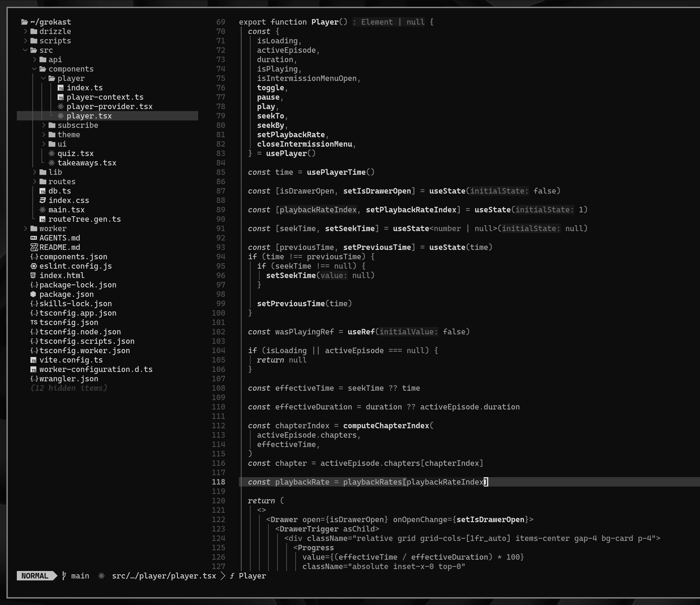Viewport: 700px width, 605px height.
Task: Click the (12 hidden items) label
Action: click(69, 388)
